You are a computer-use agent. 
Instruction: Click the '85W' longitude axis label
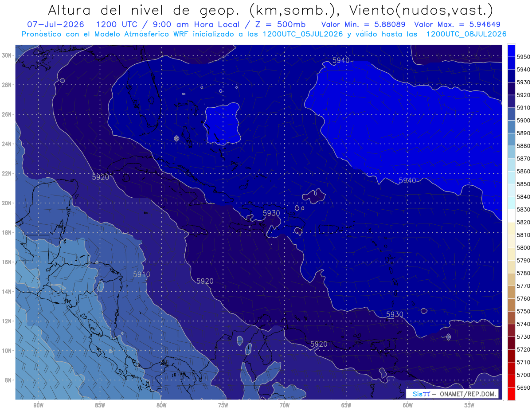click(100, 406)
